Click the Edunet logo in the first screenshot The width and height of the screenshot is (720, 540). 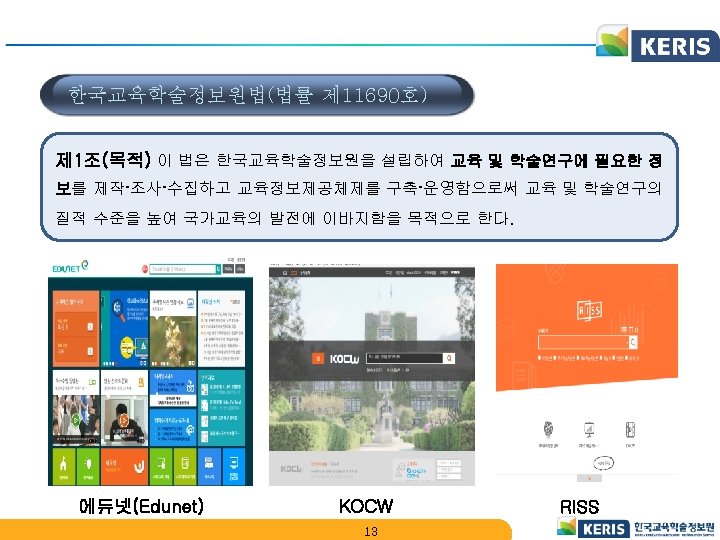(70, 267)
